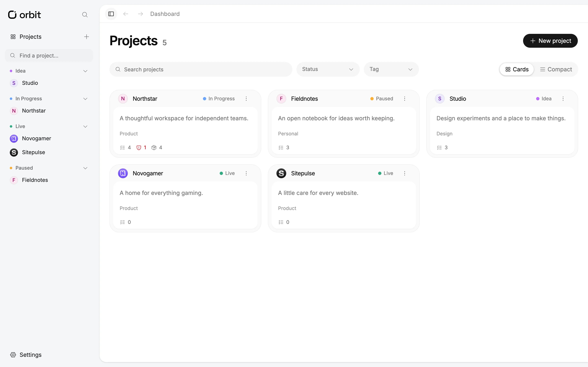This screenshot has width=588, height=367.
Task: Click Northstar's red issues shield icon
Action: point(139,148)
